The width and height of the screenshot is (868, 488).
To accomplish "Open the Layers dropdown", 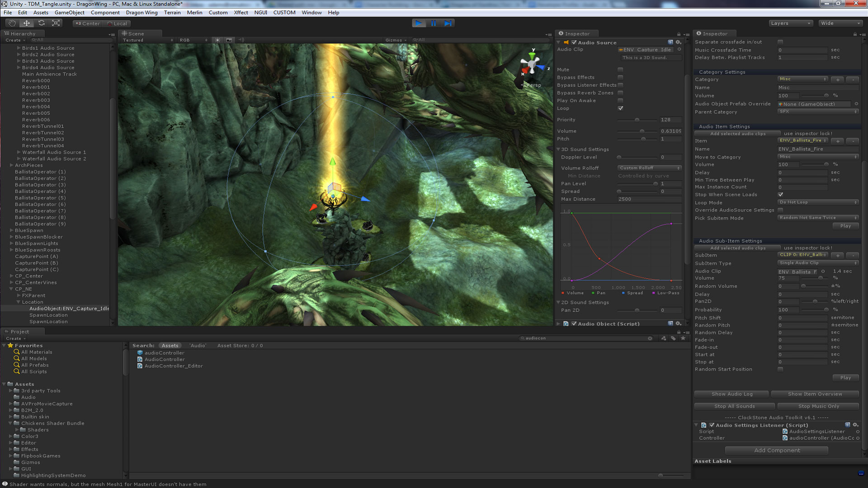I will (x=791, y=23).
